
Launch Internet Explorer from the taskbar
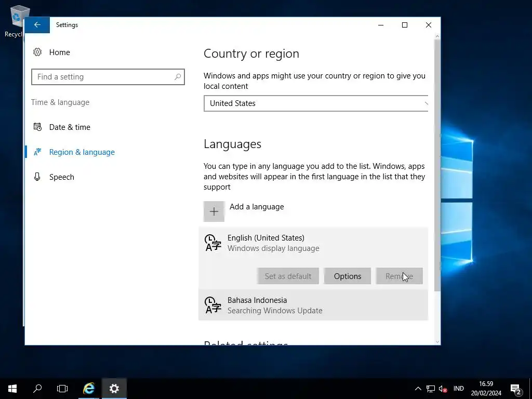(x=89, y=389)
